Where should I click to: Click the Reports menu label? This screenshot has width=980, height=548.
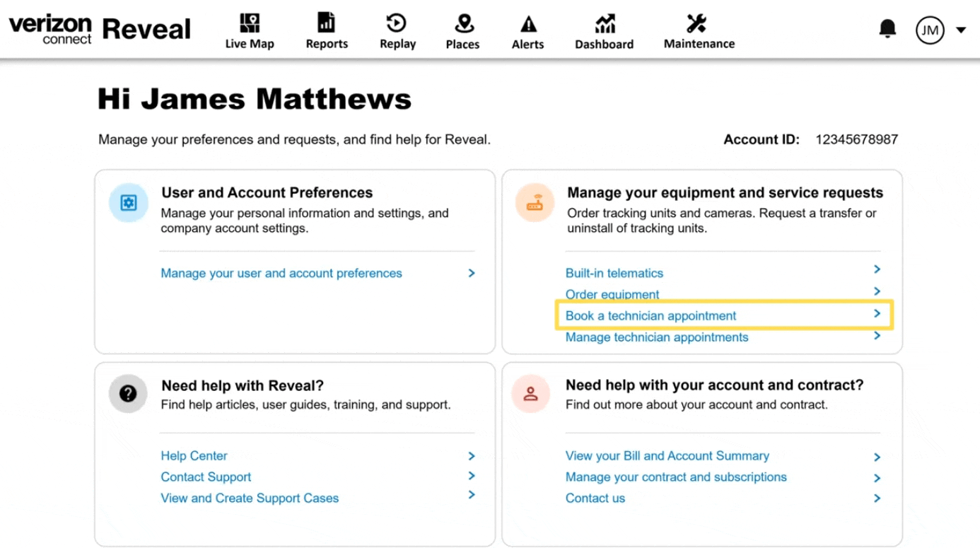(327, 44)
